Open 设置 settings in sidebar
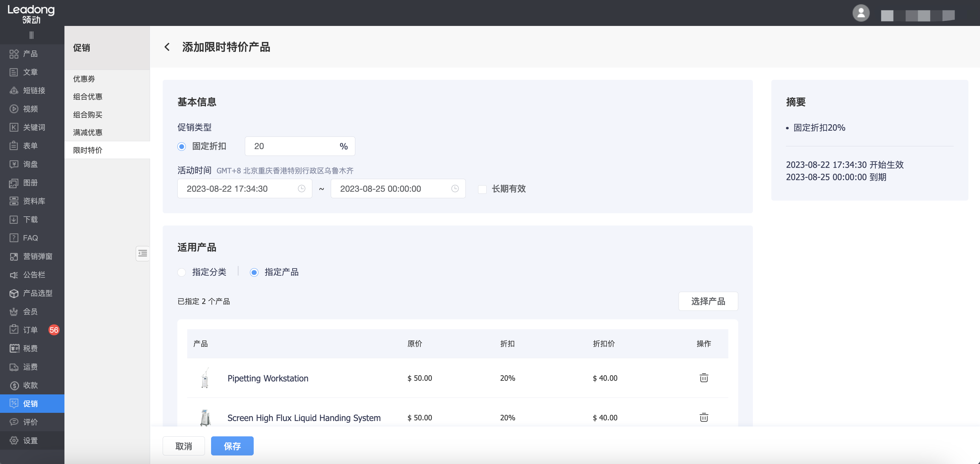Screen dimensions: 980x464 [x=30, y=440]
